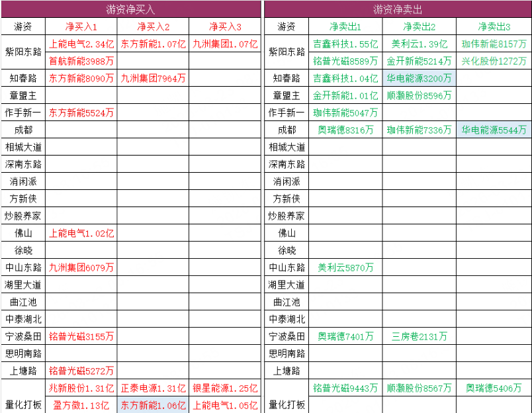This screenshot has width=532, height=413.
Task: Click highlighted cell 东方新能1.06亿
Action: point(153,405)
